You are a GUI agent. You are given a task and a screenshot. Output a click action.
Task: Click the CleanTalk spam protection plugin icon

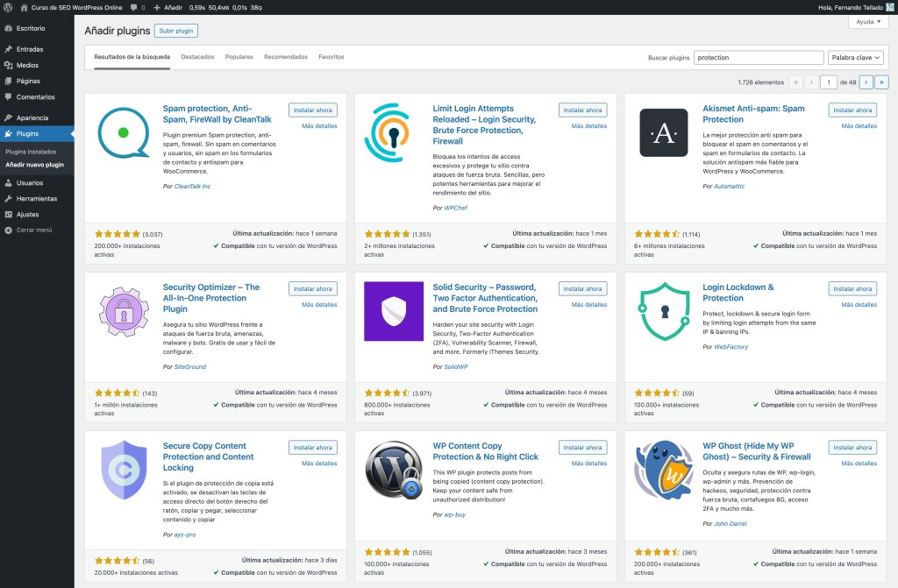pos(124,133)
